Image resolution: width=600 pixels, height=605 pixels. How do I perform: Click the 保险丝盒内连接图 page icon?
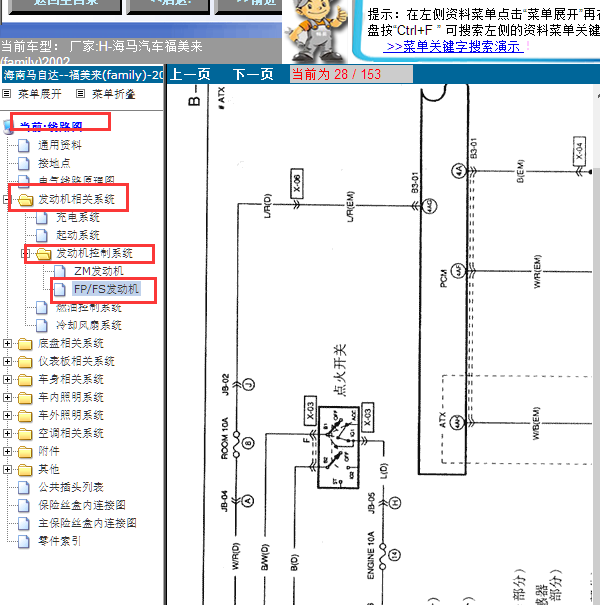24,505
